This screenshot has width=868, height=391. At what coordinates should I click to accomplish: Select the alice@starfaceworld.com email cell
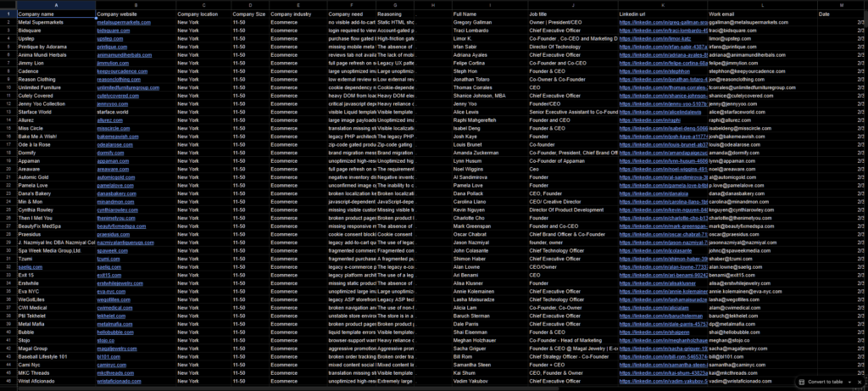click(x=762, y=112)
